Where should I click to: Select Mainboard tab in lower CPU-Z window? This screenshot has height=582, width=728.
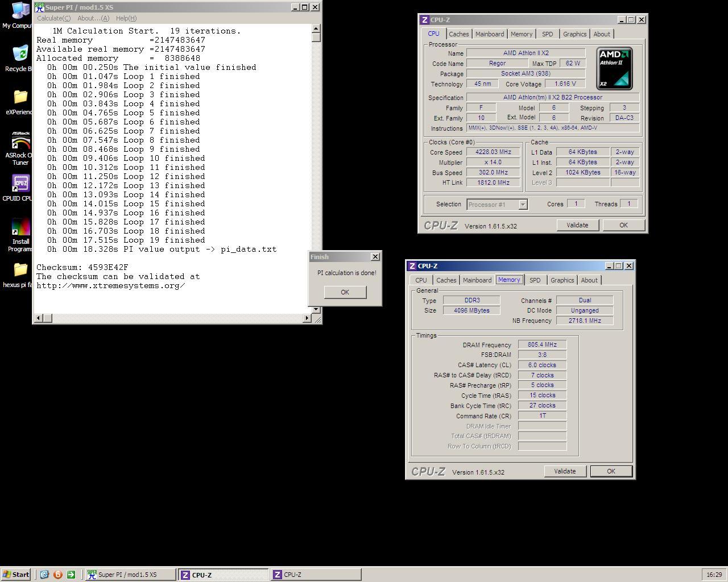point(477,280)
